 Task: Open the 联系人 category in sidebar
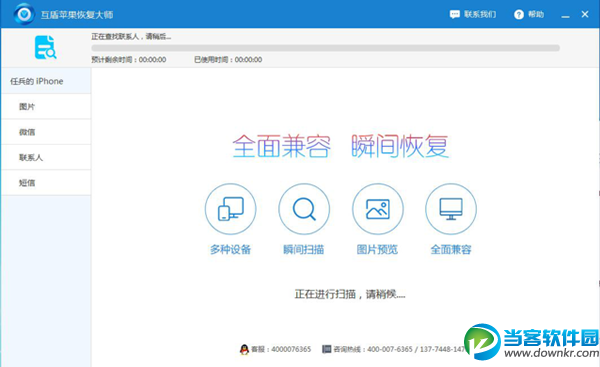tap(46, 157)
